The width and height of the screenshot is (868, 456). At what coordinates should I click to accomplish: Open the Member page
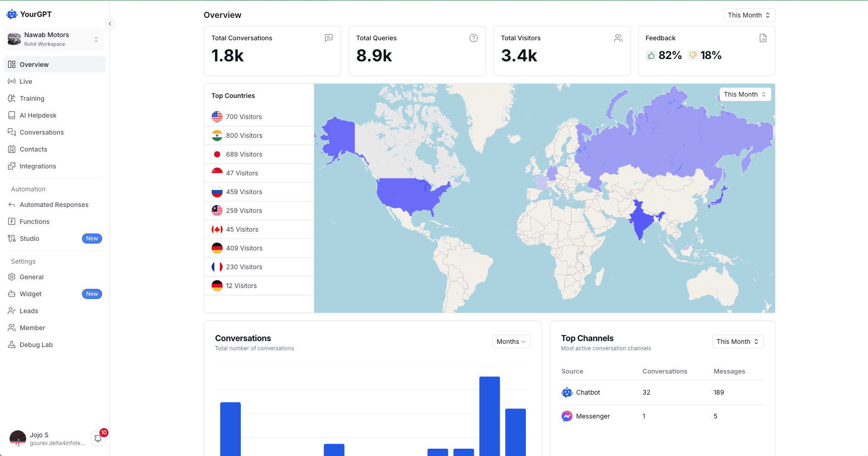click(x=55, y=328)
